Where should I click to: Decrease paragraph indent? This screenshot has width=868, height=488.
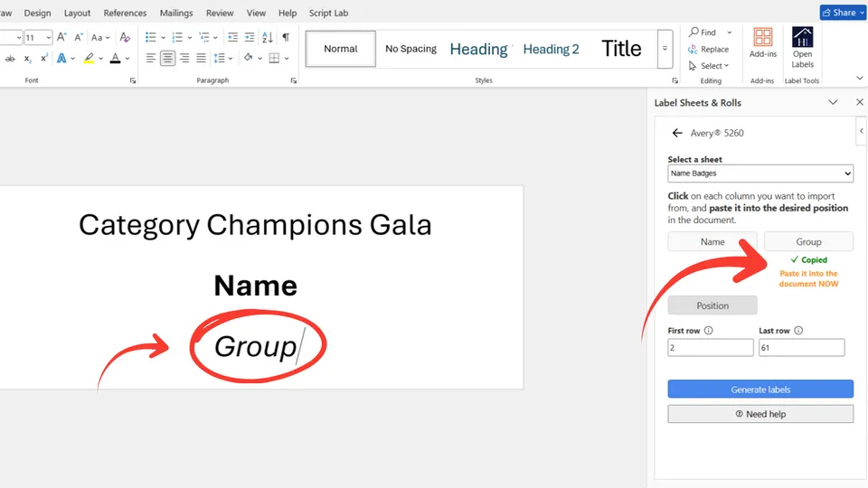(232, 37)
